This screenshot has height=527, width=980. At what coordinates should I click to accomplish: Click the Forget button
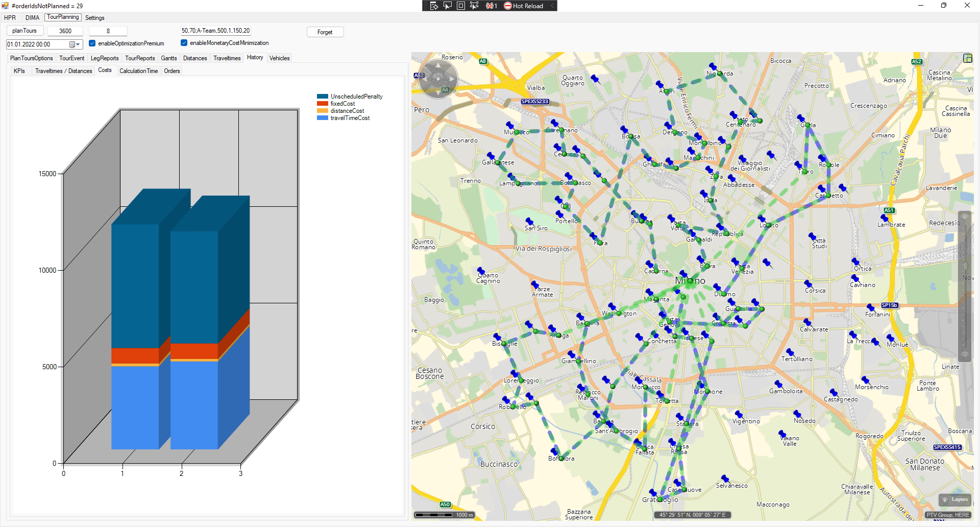pyautogui.click(x=325, y=32)
